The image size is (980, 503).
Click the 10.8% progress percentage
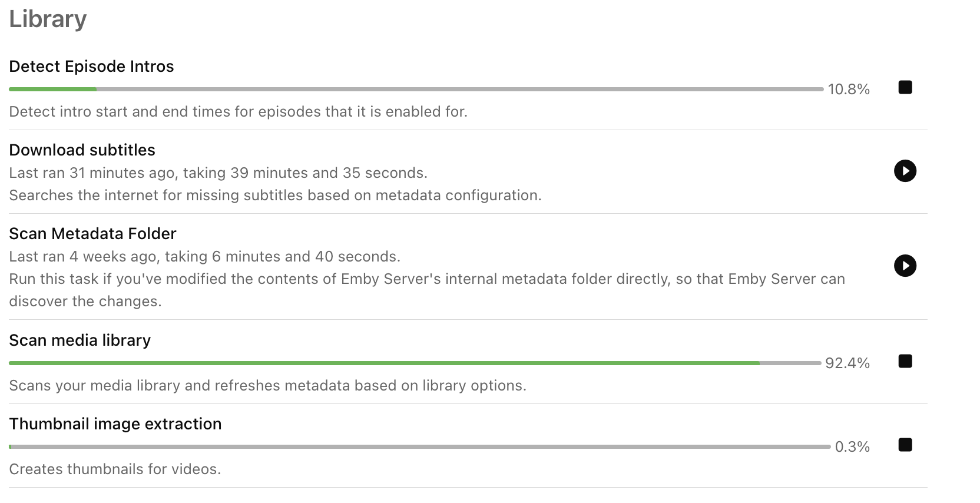(849, 90)
